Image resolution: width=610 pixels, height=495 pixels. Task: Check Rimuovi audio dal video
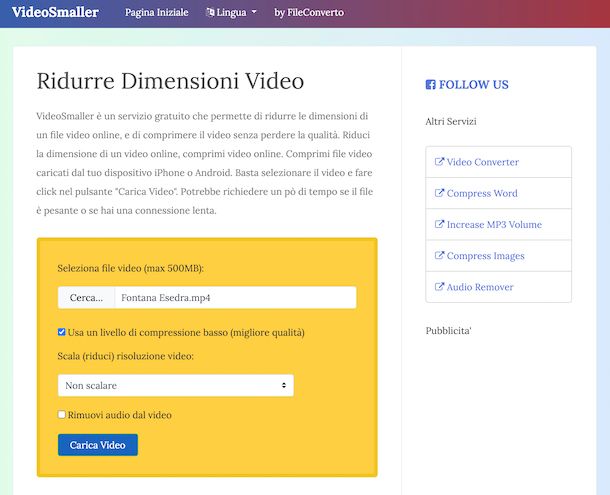(x=61, y=414)
